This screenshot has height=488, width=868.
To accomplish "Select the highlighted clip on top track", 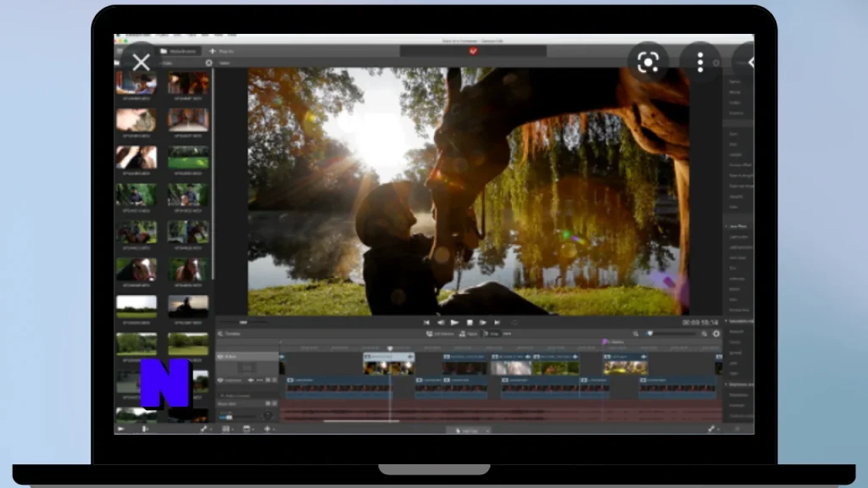I will (388, 364).
